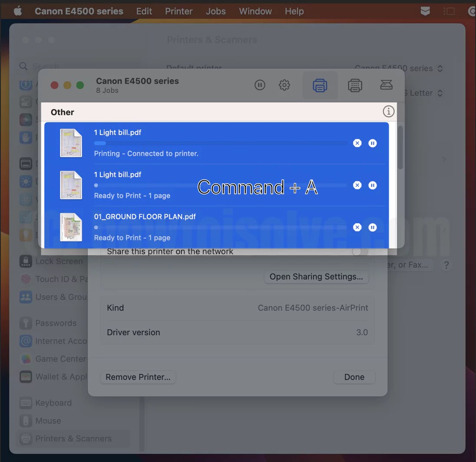Click Driver version value 3.0

click(362, 332)
